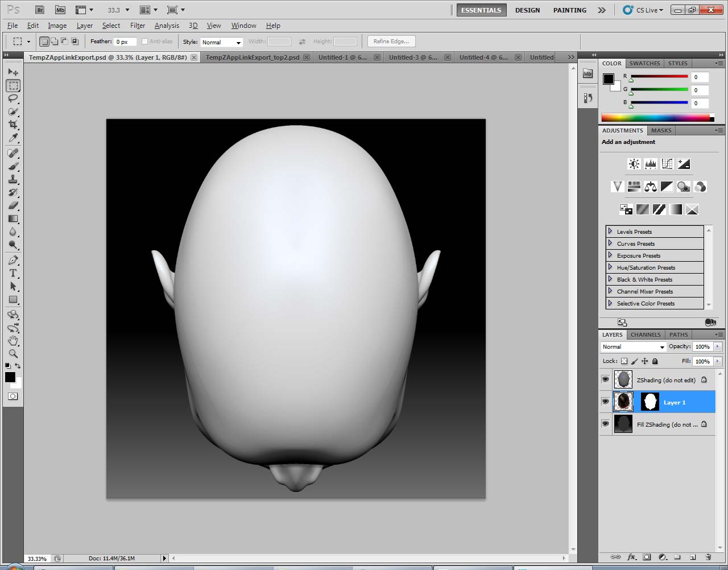Screen dimensions: 728x570
Task: Select the Zoom tool in toolbox
Action: 13,353
